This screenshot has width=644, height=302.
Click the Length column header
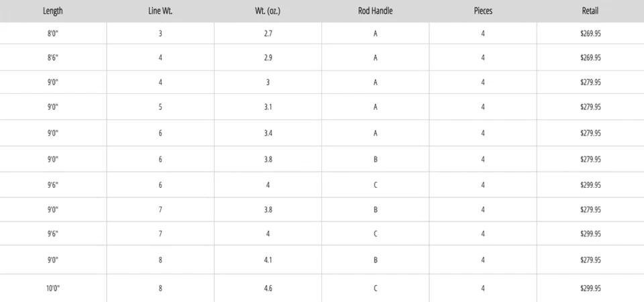pyautogui.click(x=53, y=11)
